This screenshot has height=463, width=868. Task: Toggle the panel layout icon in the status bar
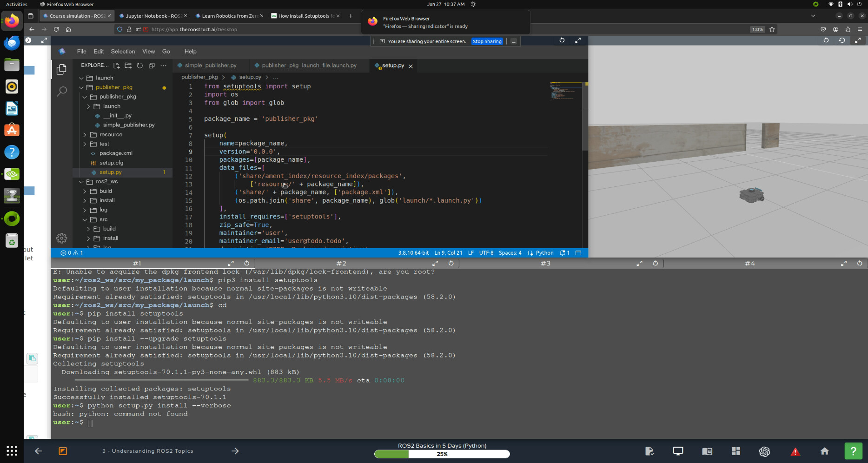click(578, 253)
